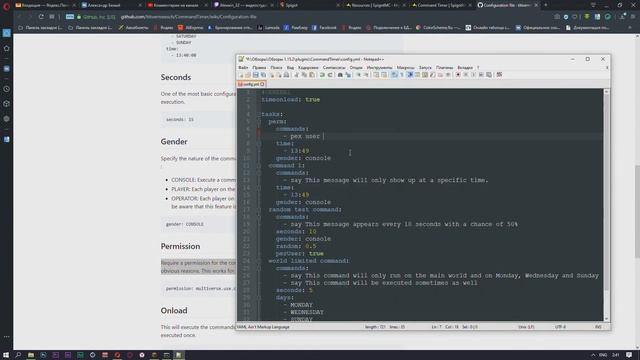Open the Плагины menu in Notepad++

click(444, 68)
